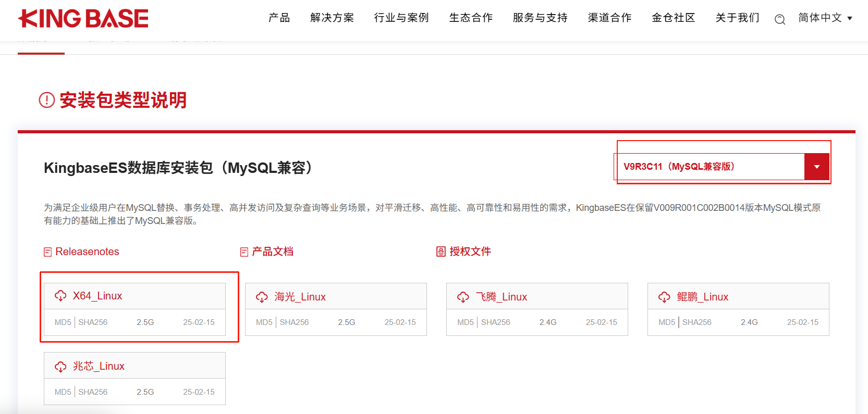Click the 兆芯_Linux download cloud icon
Viewport: 868px width, 414px height.
point(60,367)
